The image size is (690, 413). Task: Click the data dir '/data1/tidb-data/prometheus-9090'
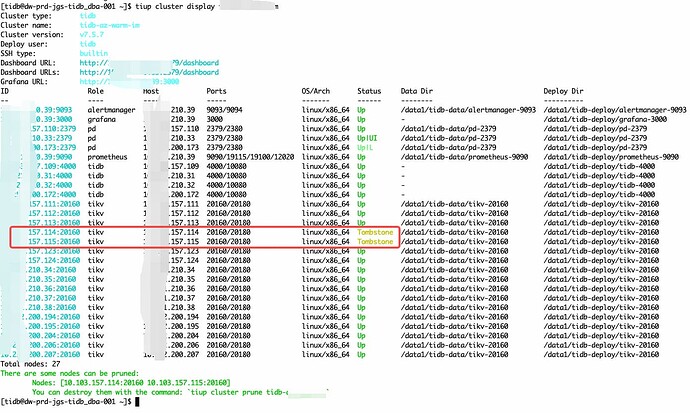click(464, 157)
